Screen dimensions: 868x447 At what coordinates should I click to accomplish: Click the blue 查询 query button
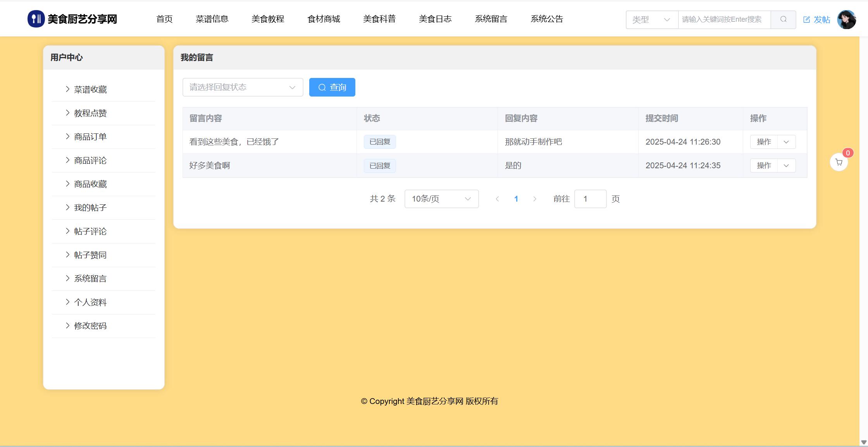(332, 87)
